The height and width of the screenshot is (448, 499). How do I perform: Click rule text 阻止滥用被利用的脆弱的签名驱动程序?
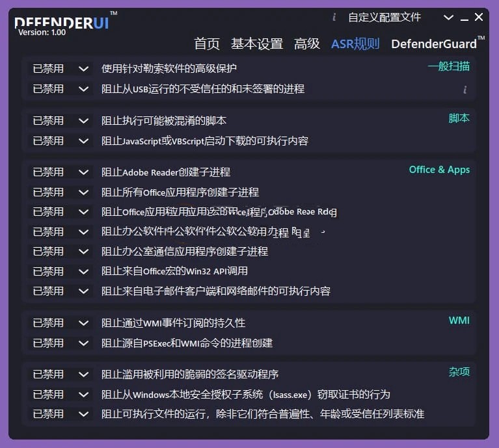tap(190, 375)
